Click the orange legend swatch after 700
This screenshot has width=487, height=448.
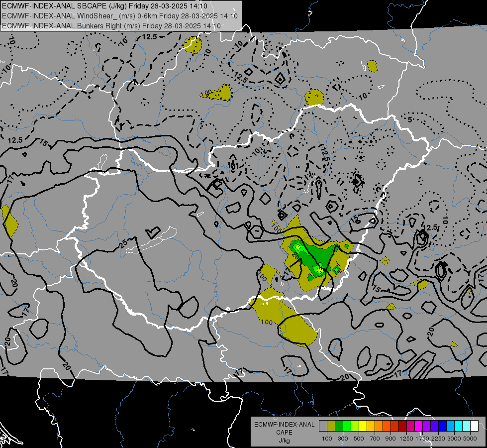(379, 426)
